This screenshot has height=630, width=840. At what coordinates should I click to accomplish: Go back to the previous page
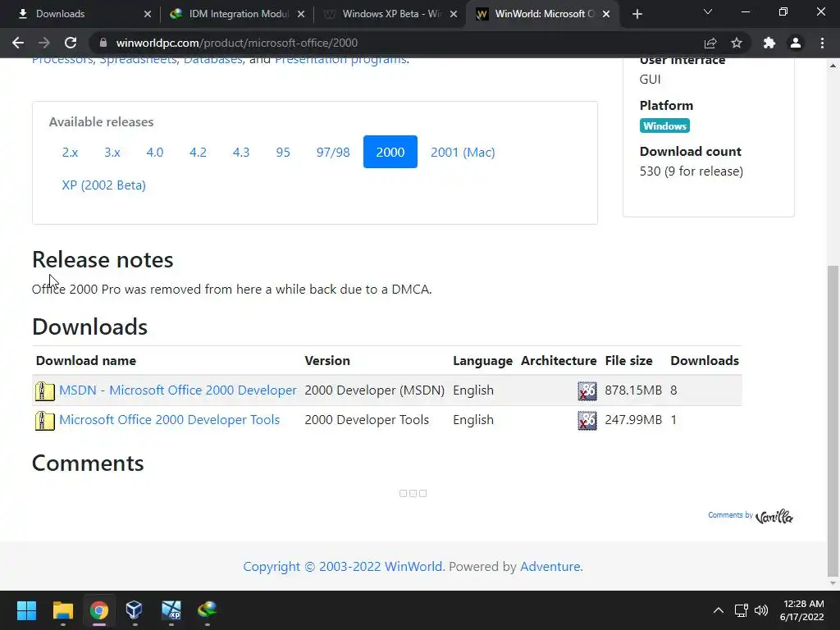tap(18, 43)
